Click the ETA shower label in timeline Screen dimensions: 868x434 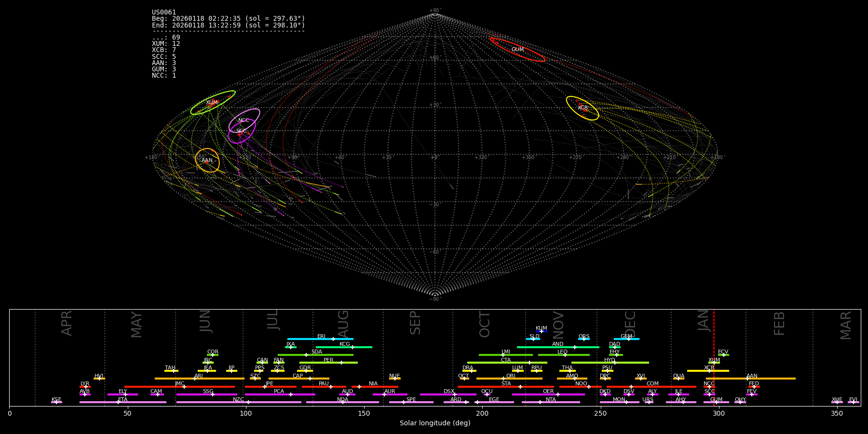(123, 399)
